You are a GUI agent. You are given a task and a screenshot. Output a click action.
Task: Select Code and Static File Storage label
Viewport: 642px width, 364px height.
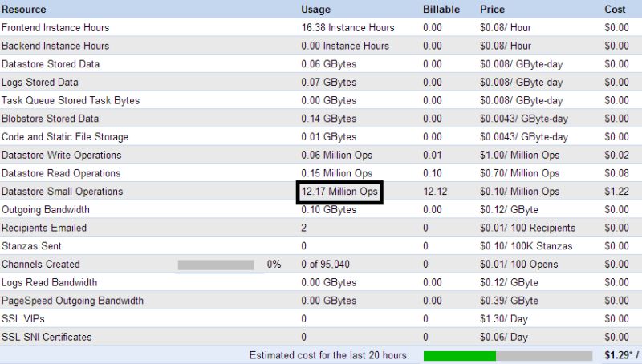tap(65, 137)
